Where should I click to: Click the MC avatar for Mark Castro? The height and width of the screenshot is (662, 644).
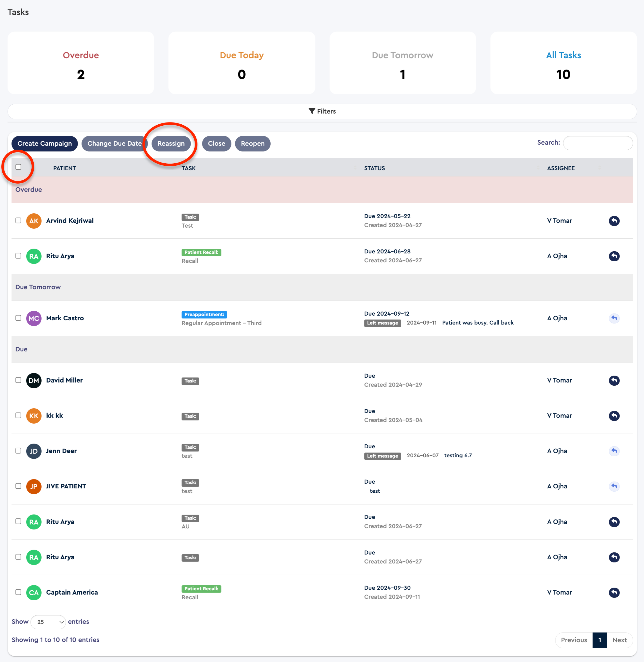tap(33, 318)
